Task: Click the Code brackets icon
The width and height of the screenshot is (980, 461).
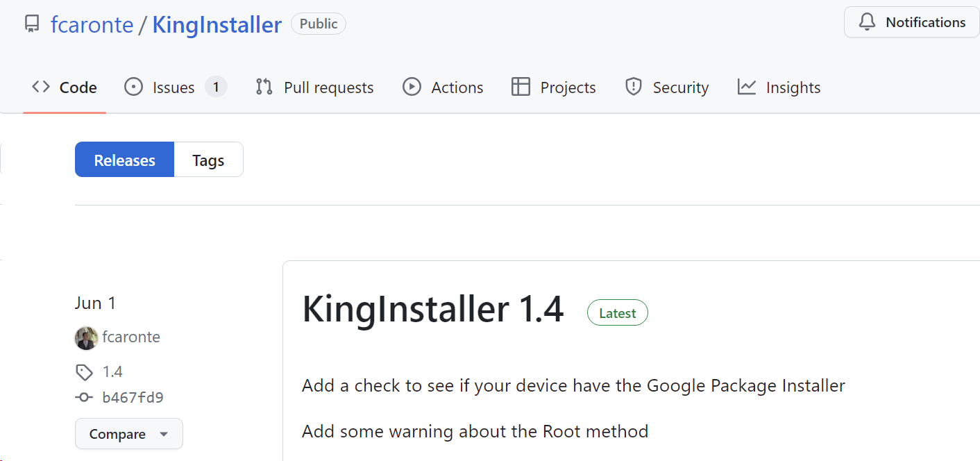Action: pyautogui.click(x=41, y=87)
